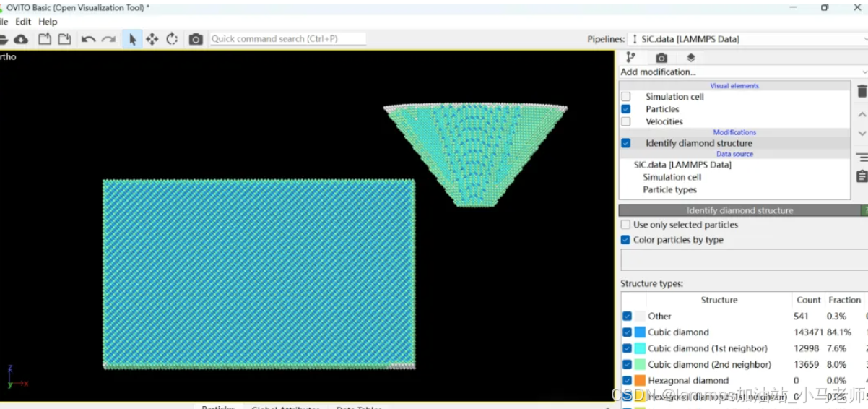The width and height of the screenshot is (868, 409).
Task: Toggle the Velocities visual element checkbox
Action: 626,121
